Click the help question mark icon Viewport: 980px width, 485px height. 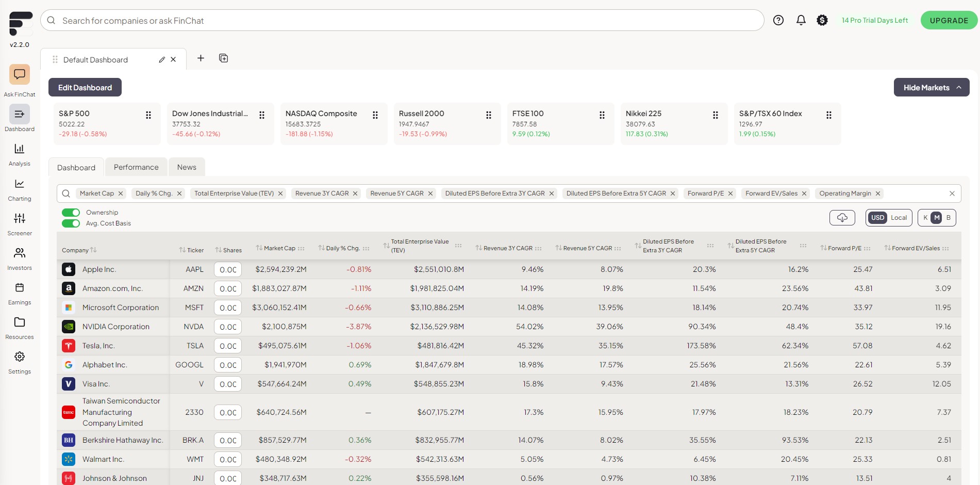point(778,20)
